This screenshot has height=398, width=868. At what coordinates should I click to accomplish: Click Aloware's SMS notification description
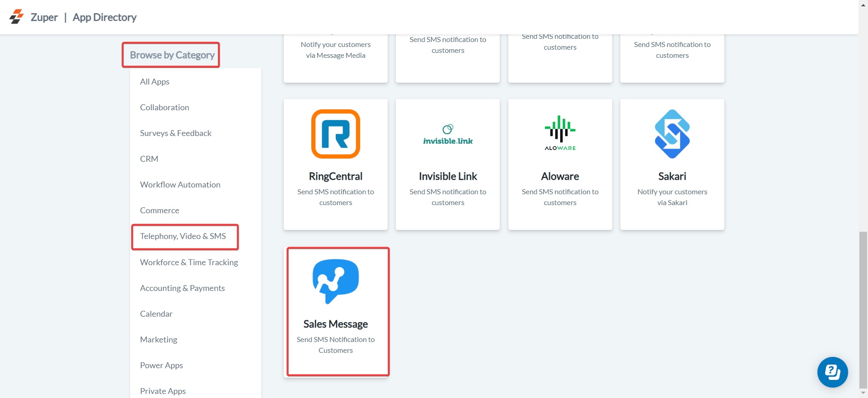point(560,197)
